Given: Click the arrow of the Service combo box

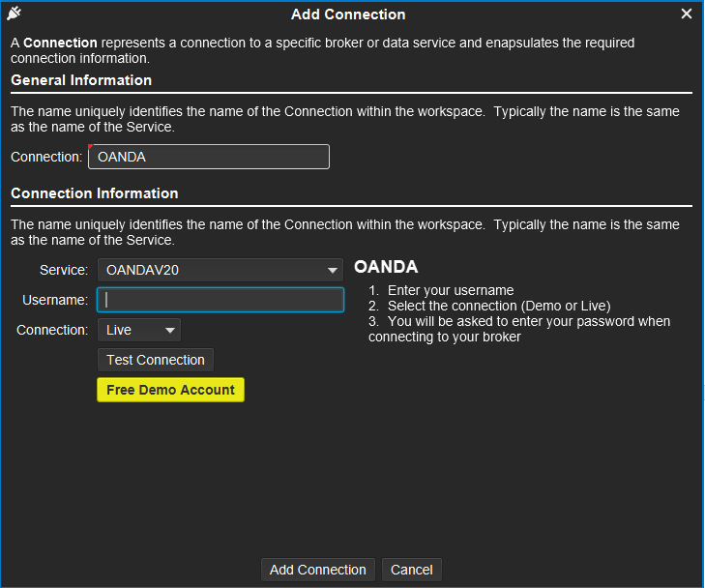Looking at the screenshot, I should pyautogui.click(x=333, y=270).
